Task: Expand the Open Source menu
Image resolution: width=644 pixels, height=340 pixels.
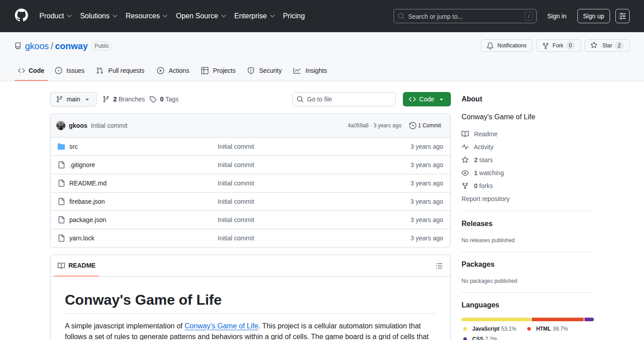Action: (201, 16)
